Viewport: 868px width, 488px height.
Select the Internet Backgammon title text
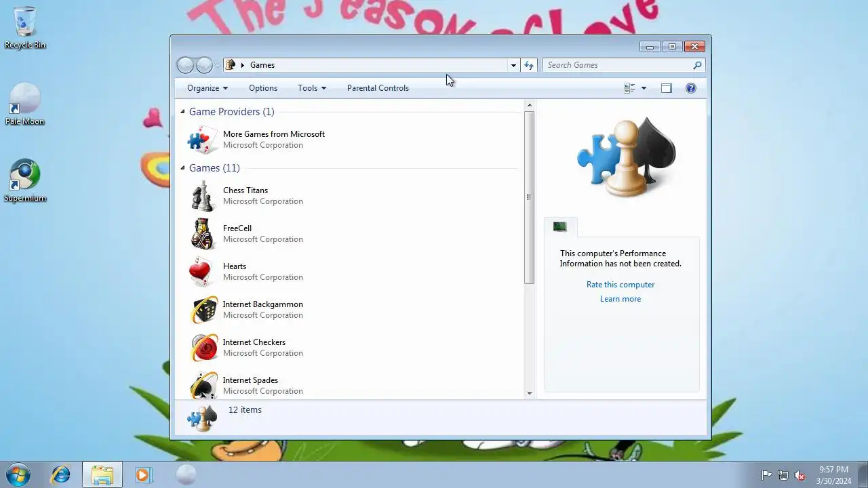(x=263, y=304)
